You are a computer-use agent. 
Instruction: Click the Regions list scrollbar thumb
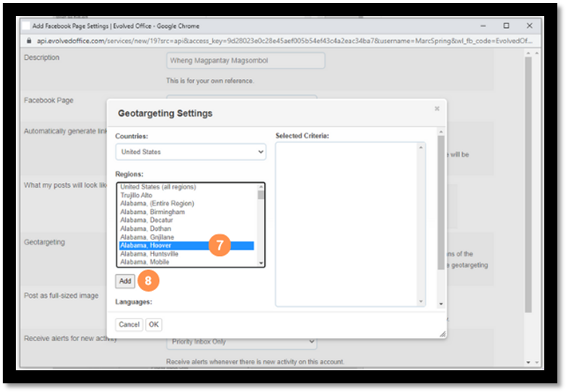261,195
